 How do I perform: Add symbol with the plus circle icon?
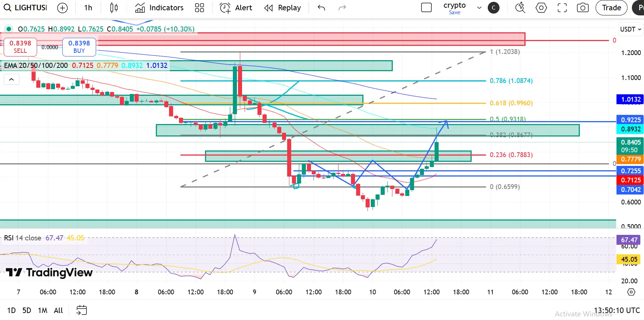click(x=63, y=8)
